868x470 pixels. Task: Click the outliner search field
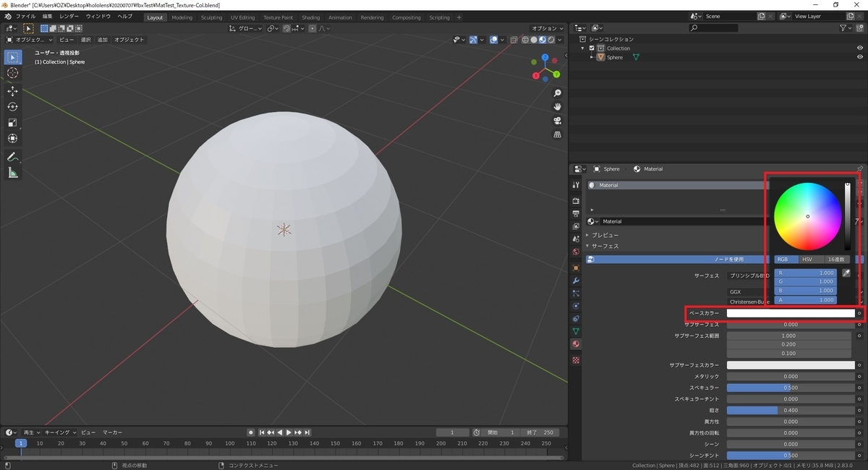pyautogui.click(x=713, y=27)
